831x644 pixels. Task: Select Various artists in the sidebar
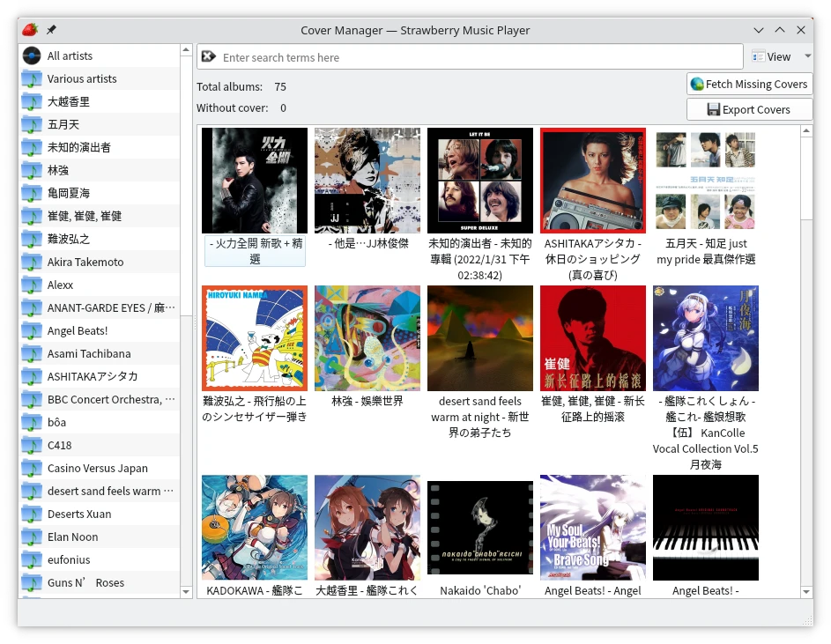(82, 79)
